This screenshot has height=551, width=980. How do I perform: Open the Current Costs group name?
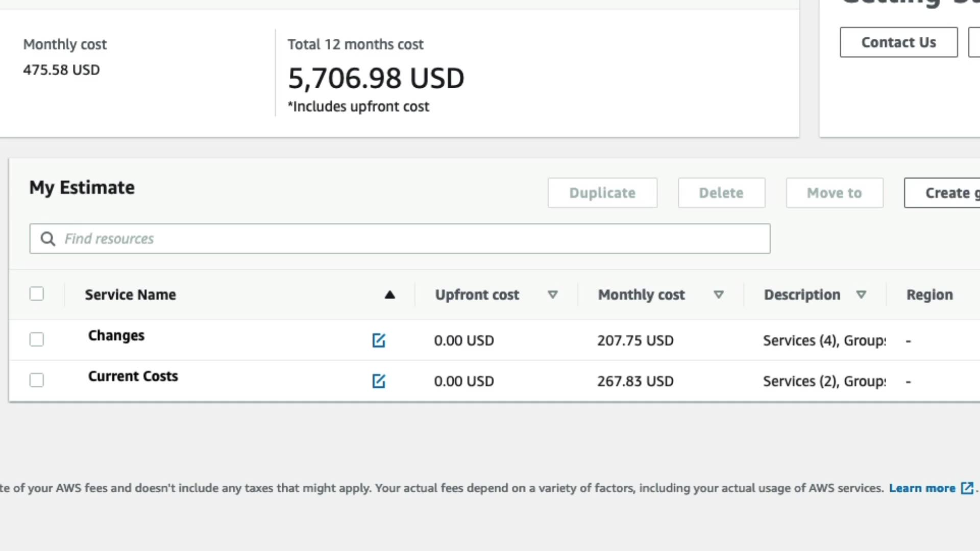pyautogui.click(x=133, y=377)
